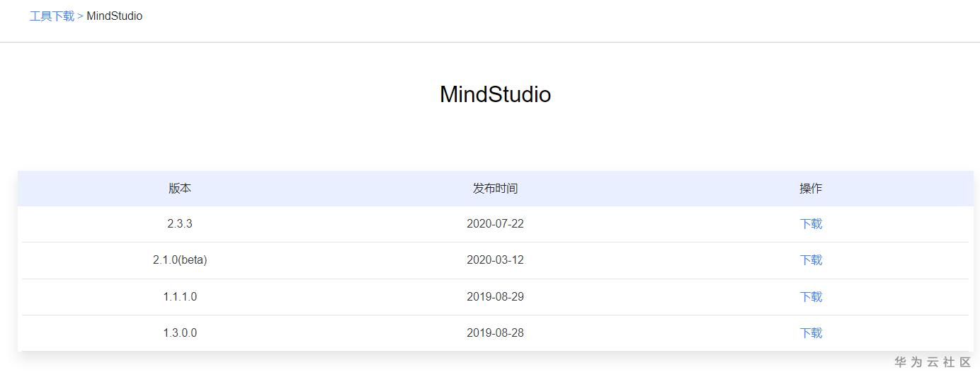Image resolution: width=980 pixels, height=380 pixels.
Task: Click the 2019-08-28 release date
Action: (495, 333)
